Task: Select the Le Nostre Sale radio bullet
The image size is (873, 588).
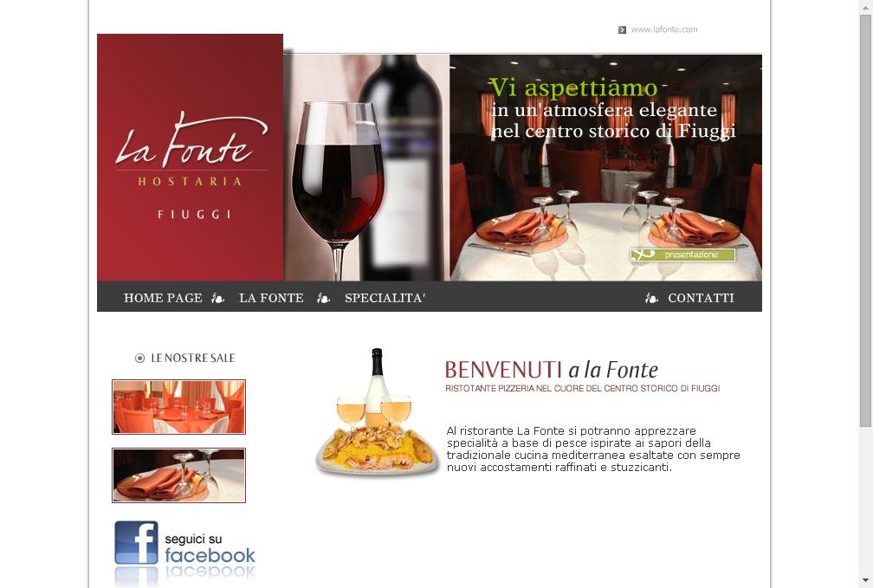Action: (x=139, y=358)
